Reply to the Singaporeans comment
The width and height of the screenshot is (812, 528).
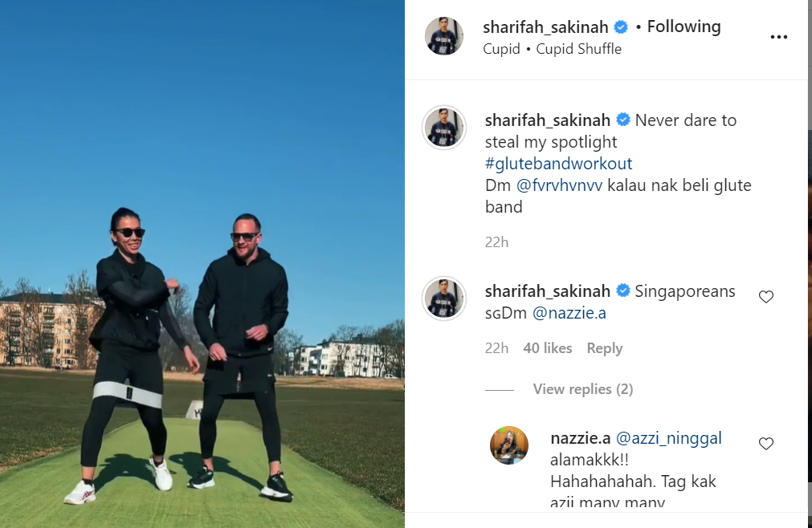[x=604, y=348]
